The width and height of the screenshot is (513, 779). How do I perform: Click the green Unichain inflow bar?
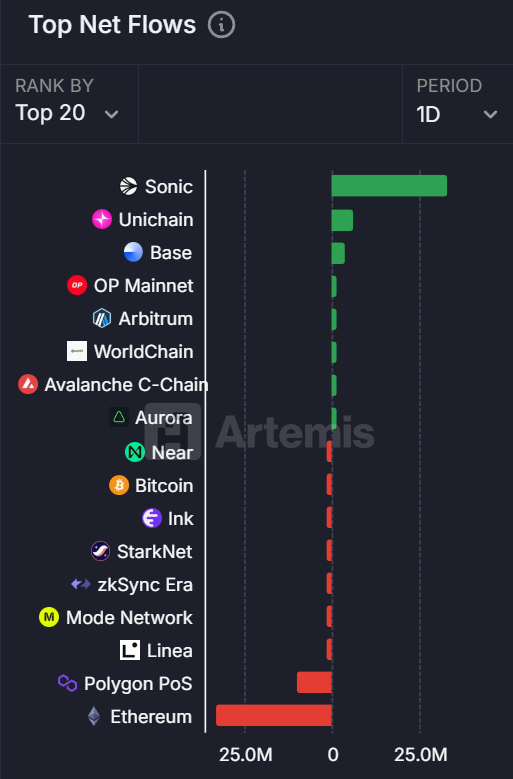pos(342,220)
